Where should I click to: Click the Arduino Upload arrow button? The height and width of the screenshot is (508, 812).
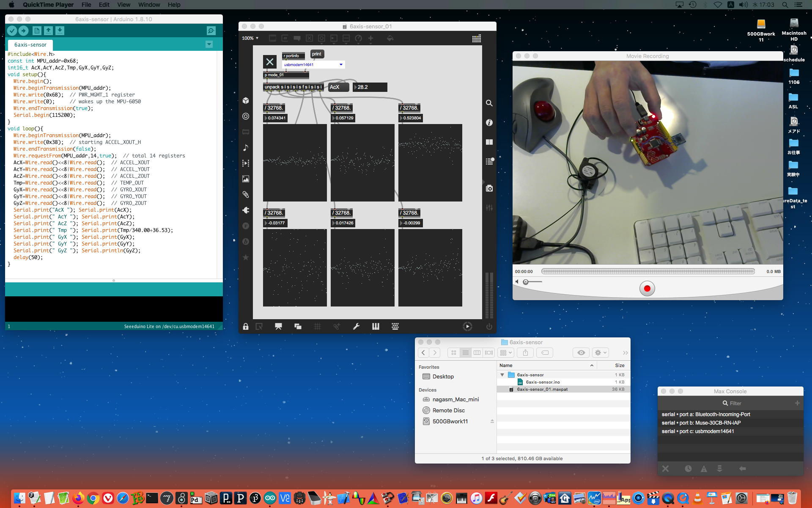point(23,30)
